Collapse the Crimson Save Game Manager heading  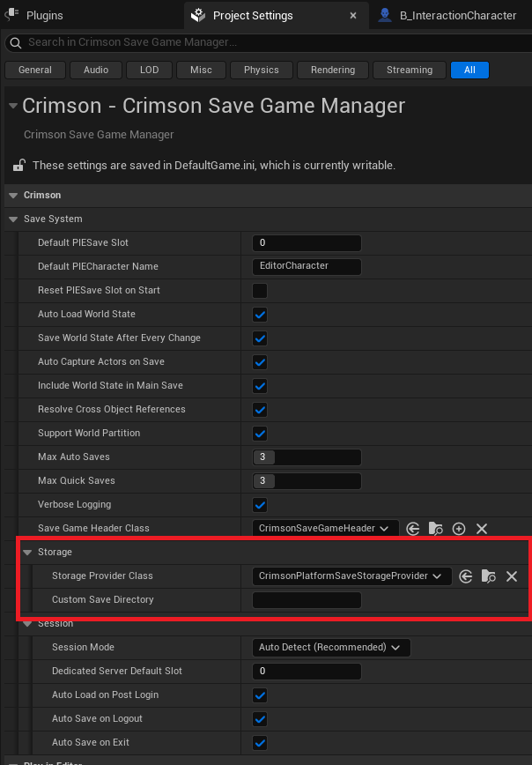coord(13,106)
